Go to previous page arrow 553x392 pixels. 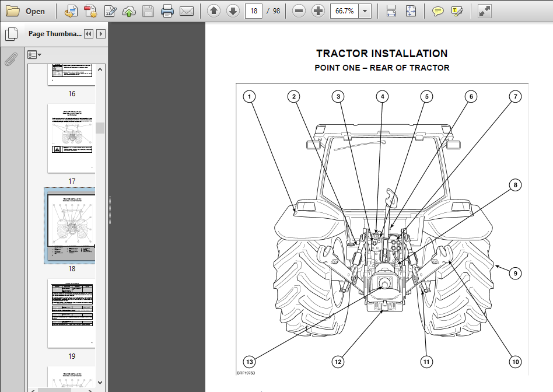[x=213, y=11]
